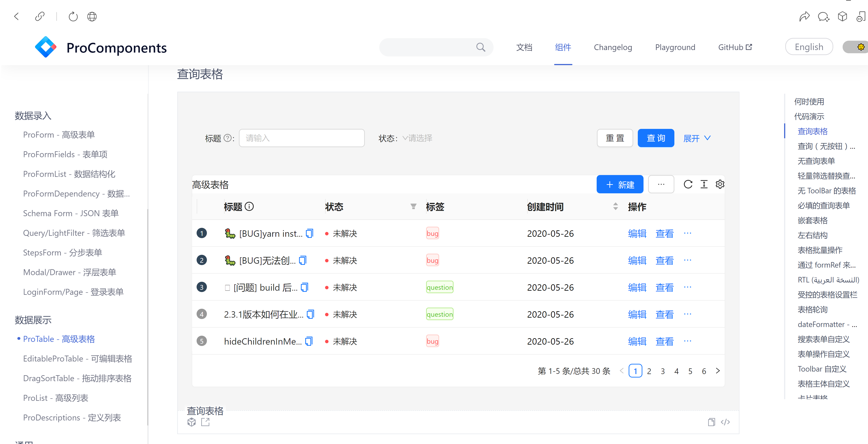Screen dimensions: 868x444
Task: Open more actions for hideChildrenInMe... row
Action: [688, 341]
